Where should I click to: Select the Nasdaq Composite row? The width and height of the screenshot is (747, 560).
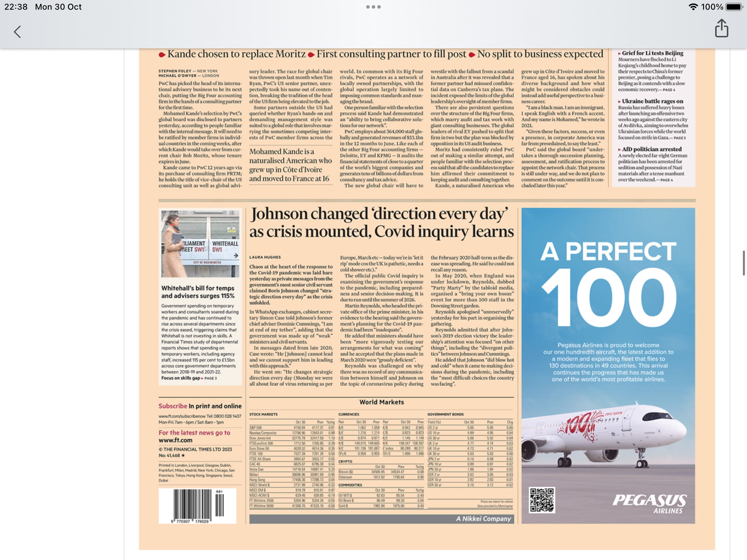click(x=292, y=433)
